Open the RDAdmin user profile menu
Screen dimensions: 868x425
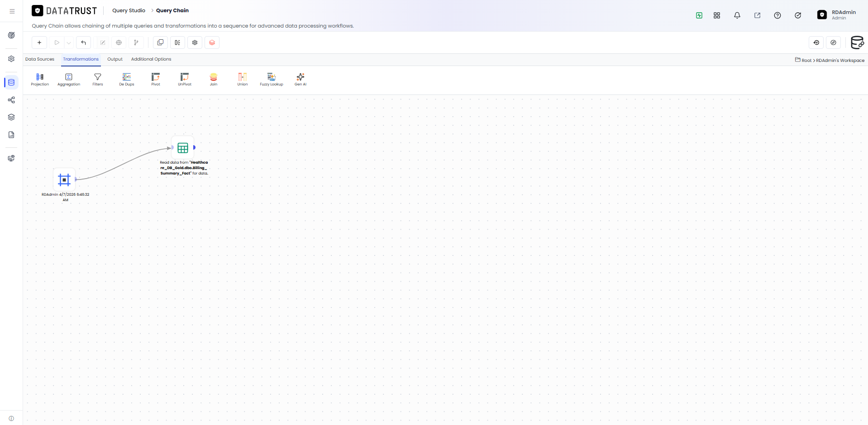[x=836, y=15]
